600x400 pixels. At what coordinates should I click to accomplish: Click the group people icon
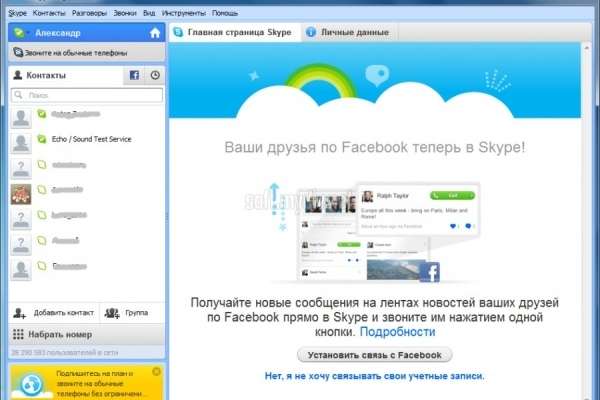tap(112, 313)
